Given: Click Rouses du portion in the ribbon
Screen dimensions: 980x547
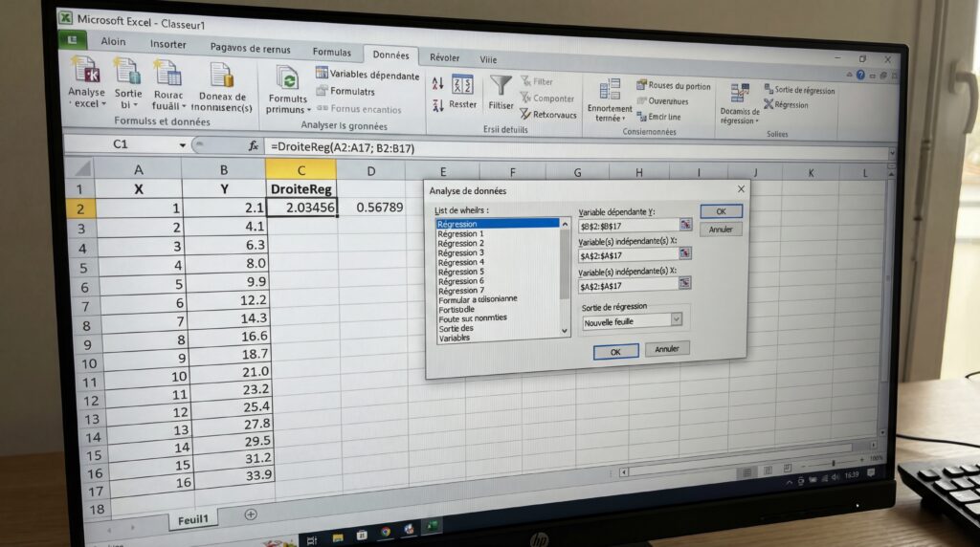Looking at the screenshot, I should click(674, 85).
